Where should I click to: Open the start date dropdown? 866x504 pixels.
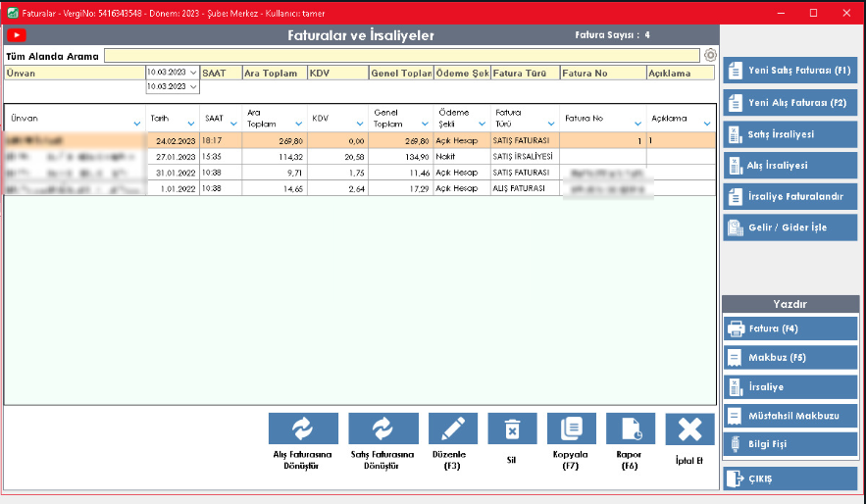pyautogui.click(x=193, y=73)
